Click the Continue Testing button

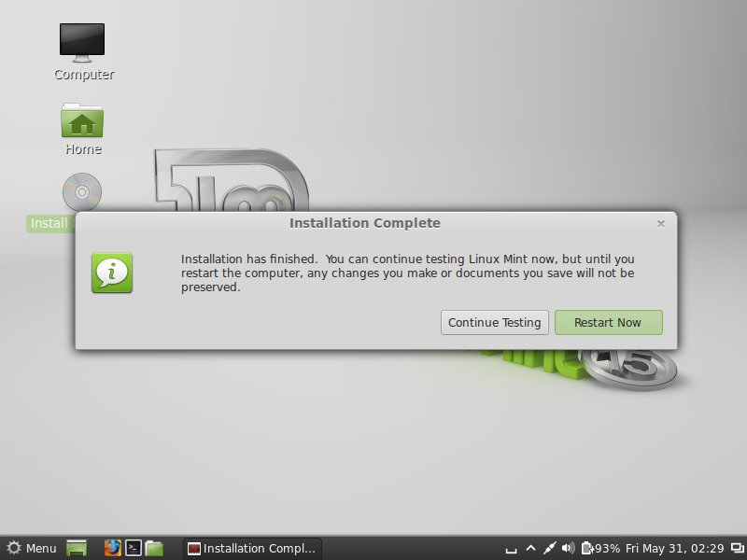tap(494, 322)
